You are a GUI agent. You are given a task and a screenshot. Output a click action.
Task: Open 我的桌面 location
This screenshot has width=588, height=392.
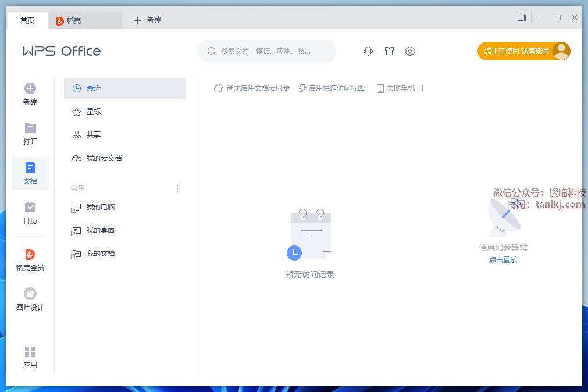[x=125, y=230]
